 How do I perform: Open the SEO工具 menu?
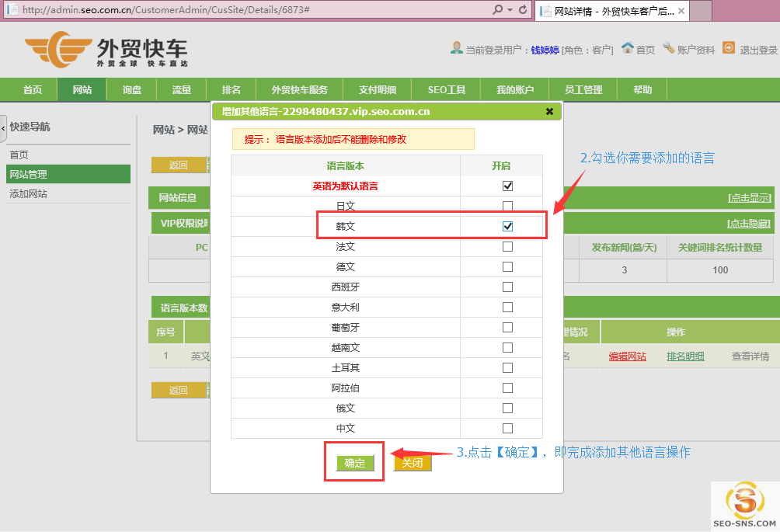click(x=447, y=90)
